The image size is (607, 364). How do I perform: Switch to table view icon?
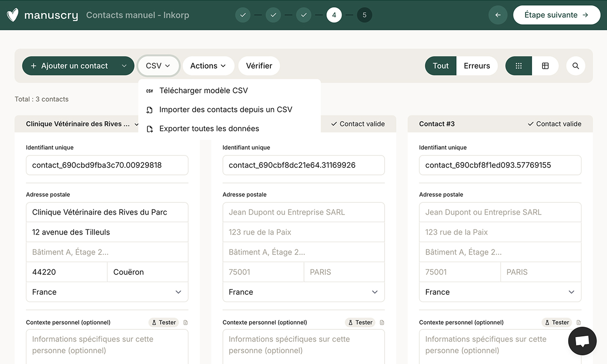tap(545, 66)
